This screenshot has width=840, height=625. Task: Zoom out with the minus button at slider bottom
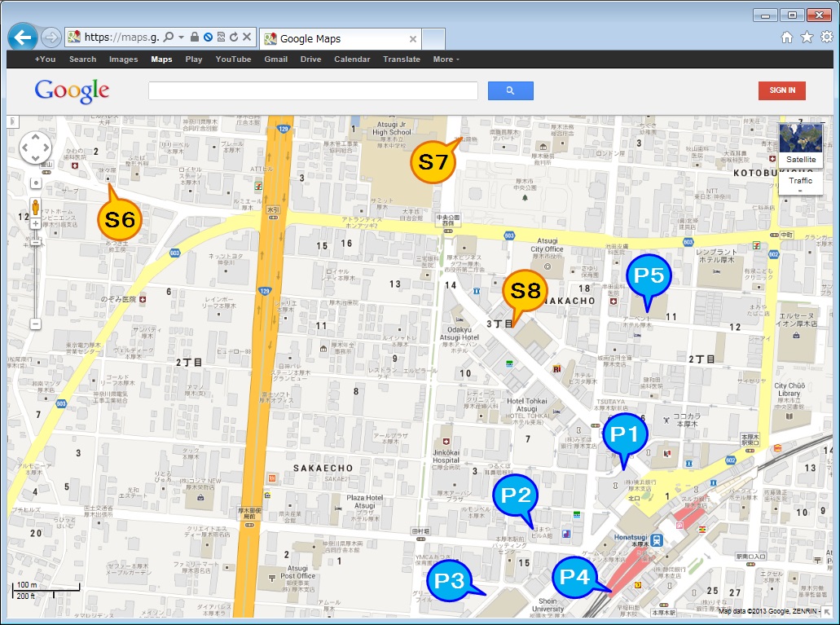[35, 324]
